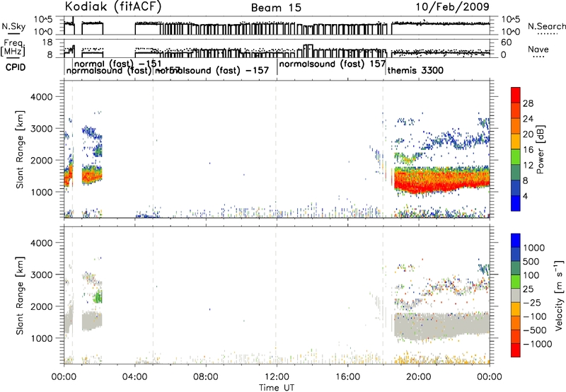Click the '60' tick on the Nave axis
The image size is (566, 392).
tap(506, 42)
